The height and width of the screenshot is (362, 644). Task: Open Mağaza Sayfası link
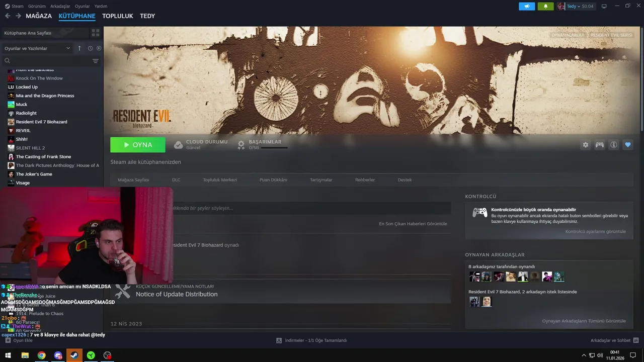133,180
